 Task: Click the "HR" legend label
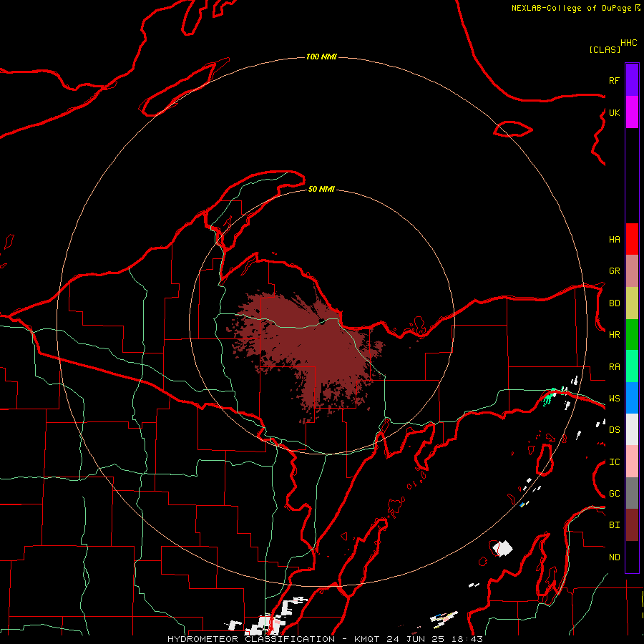coord(614,335)
